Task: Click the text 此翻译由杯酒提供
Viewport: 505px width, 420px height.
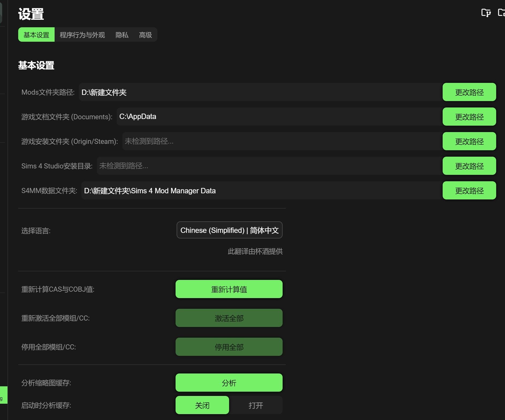Action: (x=255, y=251)
